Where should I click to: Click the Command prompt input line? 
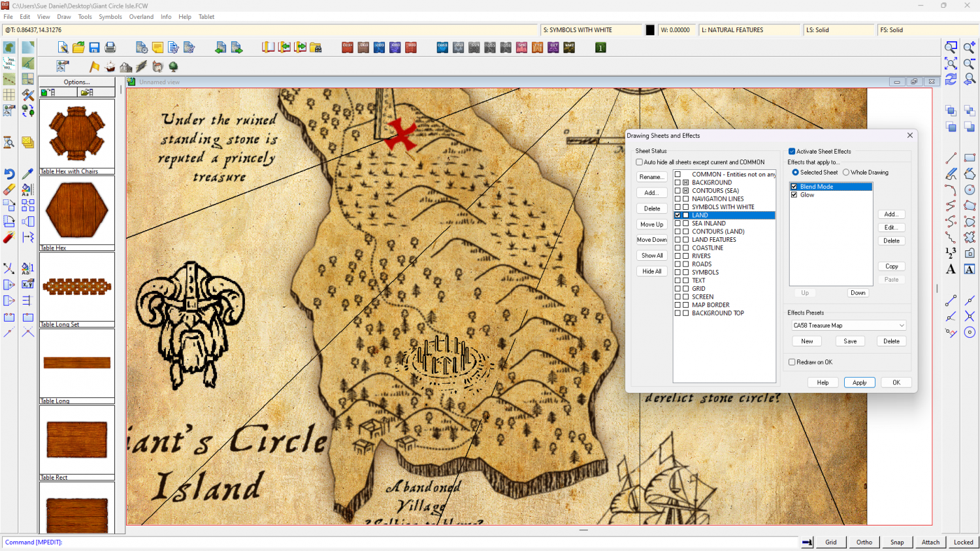click(x=400, y=542)
